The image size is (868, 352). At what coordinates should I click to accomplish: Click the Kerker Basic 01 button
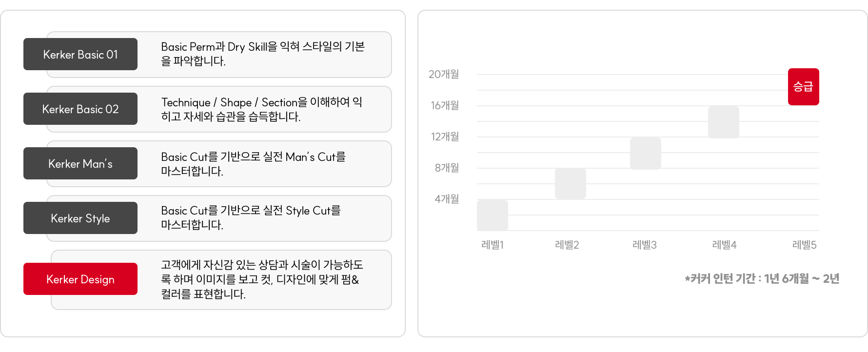(x=80, y=54)
